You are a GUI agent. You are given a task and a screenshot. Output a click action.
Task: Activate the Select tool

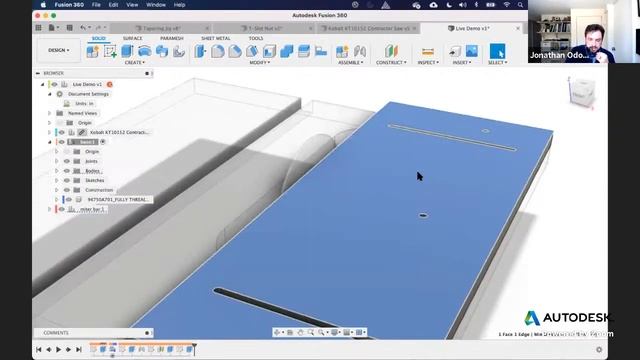[x=497, y=51]
